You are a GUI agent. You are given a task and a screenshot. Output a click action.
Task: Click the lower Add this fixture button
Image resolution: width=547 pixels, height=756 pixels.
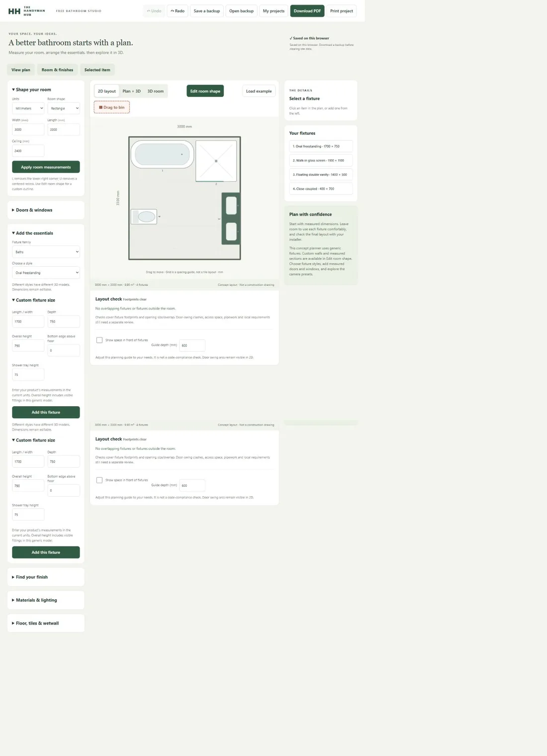coord(46,552)
